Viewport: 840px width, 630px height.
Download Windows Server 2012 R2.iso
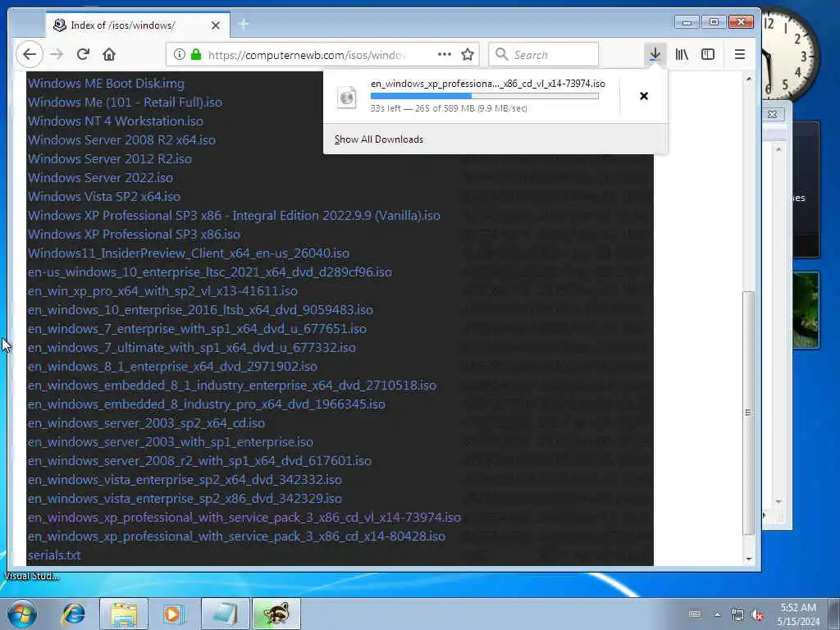coord(110,158)
